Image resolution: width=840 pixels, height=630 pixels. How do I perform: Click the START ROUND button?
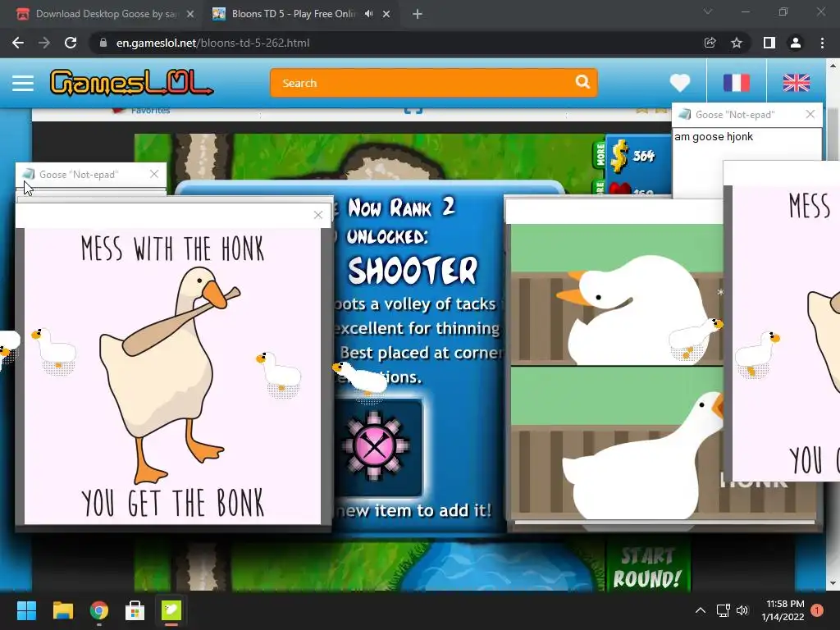pos(647,568)
